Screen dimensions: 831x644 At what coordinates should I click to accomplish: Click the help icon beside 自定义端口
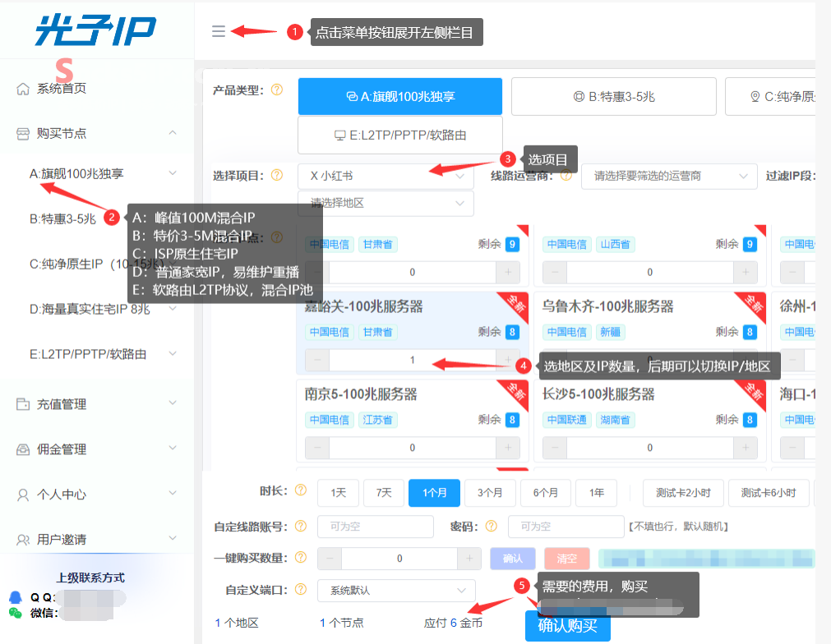pos(301,590)
